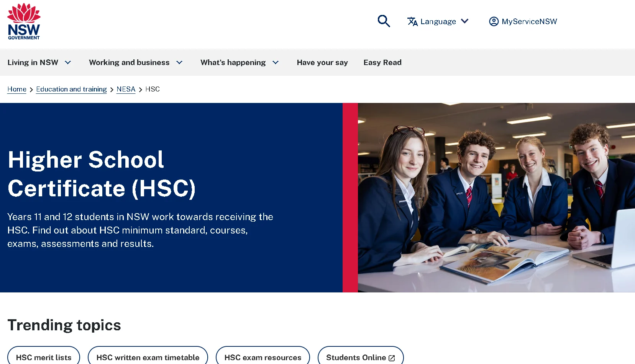Select the Language translation icon
The image size is (635, 364).
click(x=413, y=22)
